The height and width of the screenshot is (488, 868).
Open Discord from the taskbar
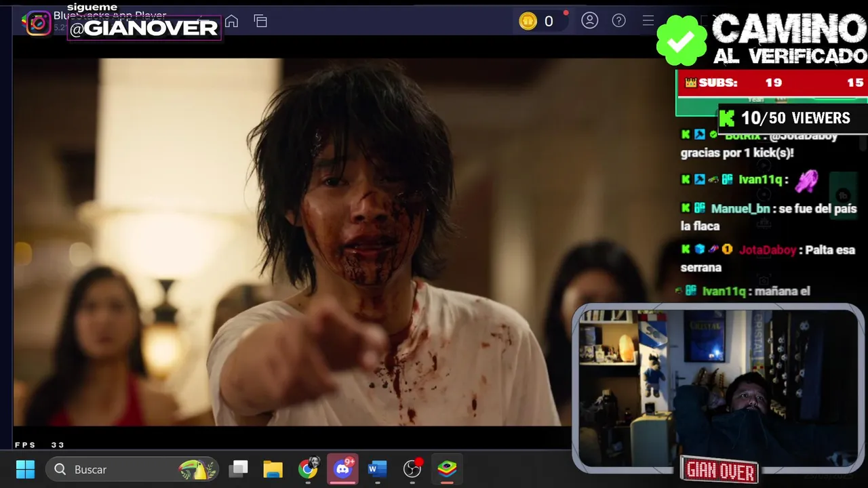(343, 468)
